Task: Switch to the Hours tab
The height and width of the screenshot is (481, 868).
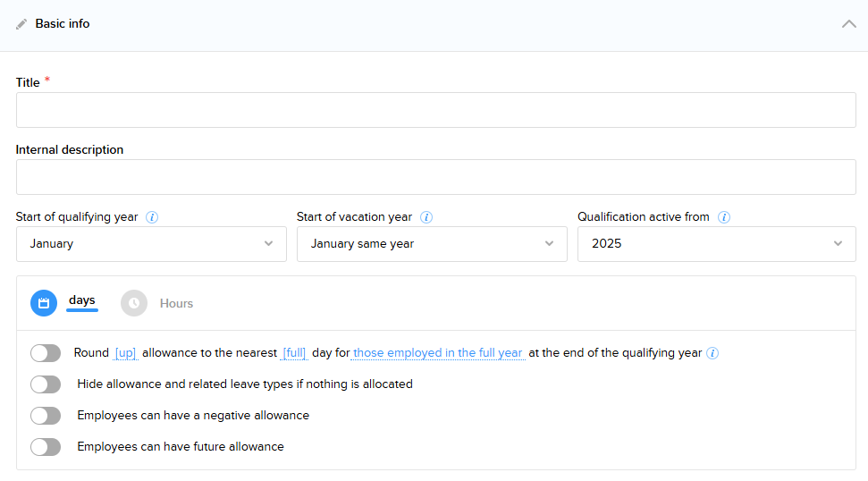Action: point(176,304)
